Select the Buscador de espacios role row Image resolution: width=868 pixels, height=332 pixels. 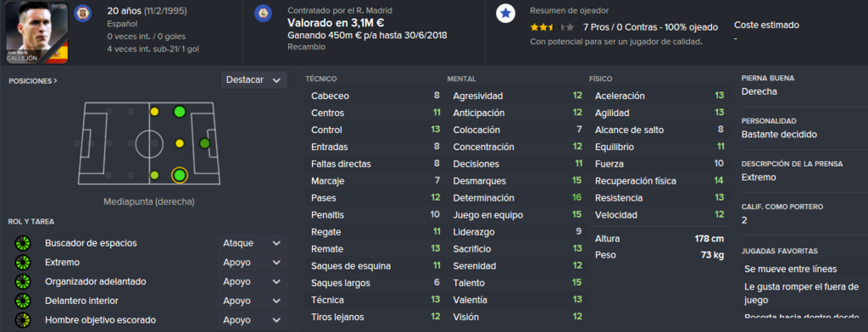[148, 243]
